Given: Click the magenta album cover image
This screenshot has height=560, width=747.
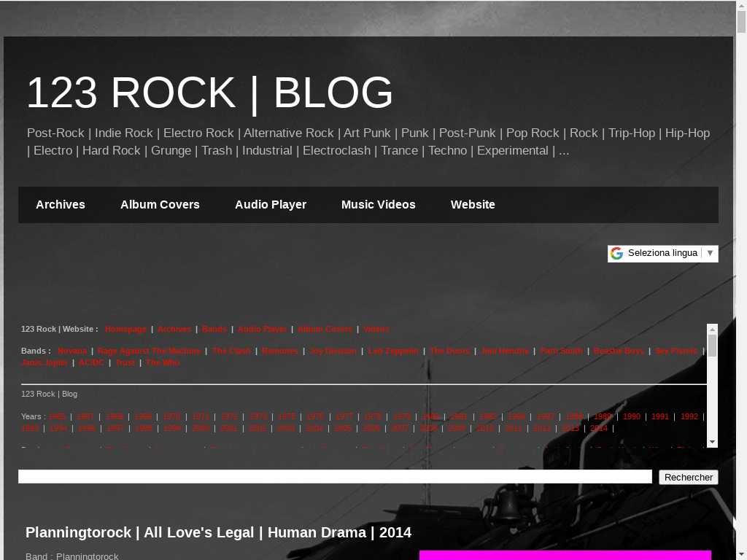Looking at the screenshot, I should (x=565, y=555).
